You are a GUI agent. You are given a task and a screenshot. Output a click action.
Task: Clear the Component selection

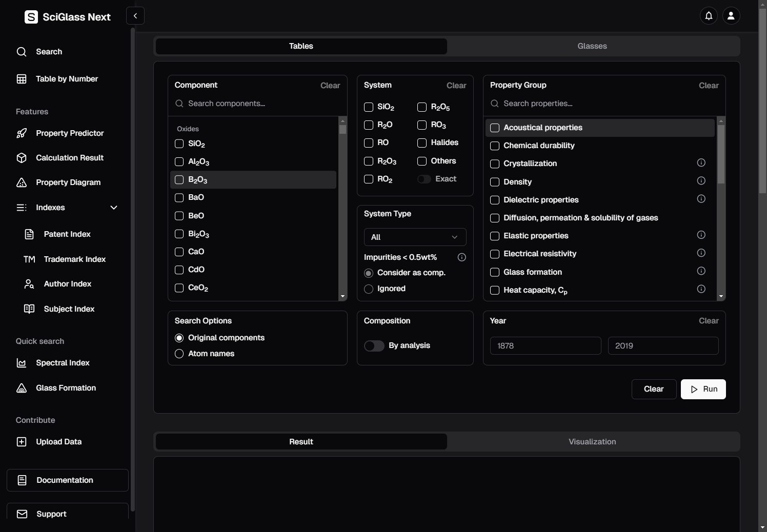[x=330, y=86]
